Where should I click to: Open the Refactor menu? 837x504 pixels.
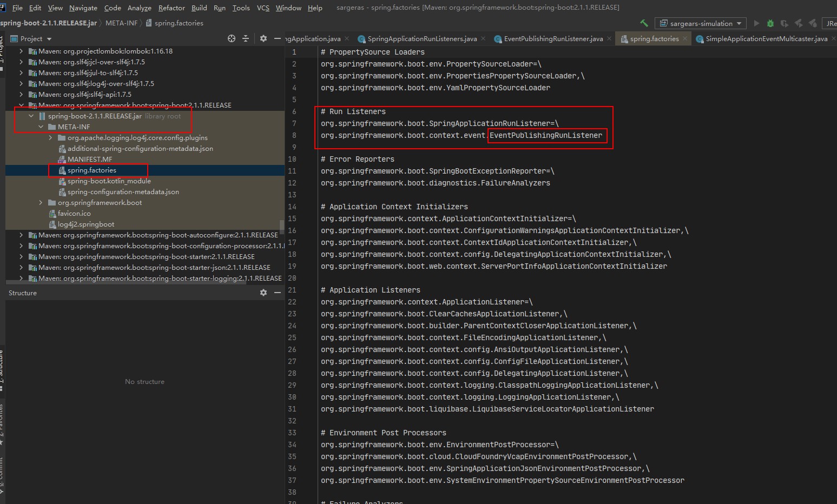coord(172,8)
